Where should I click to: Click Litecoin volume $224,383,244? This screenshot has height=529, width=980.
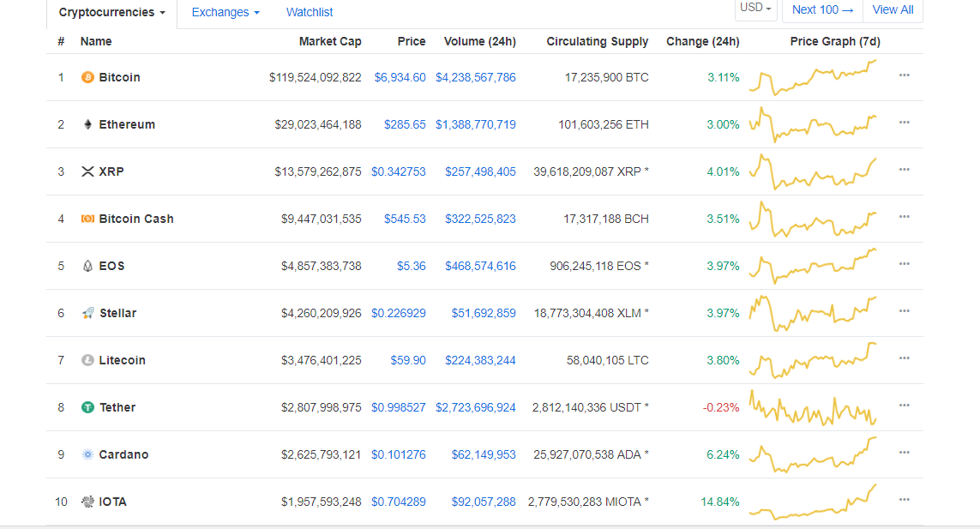481,360
